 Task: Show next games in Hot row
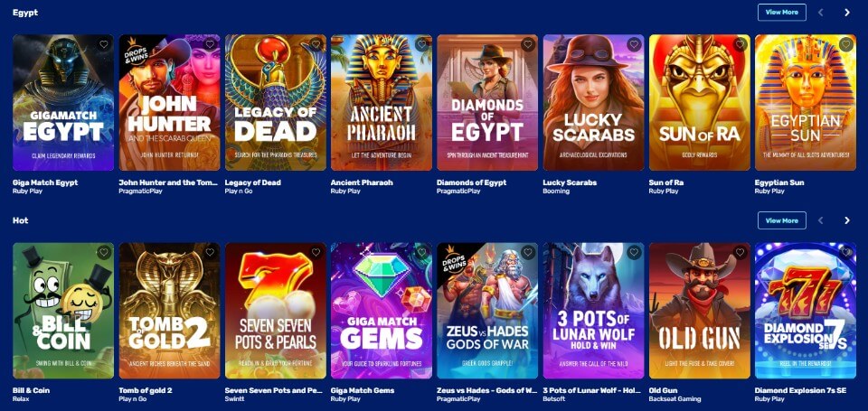(x=847, y=220)
